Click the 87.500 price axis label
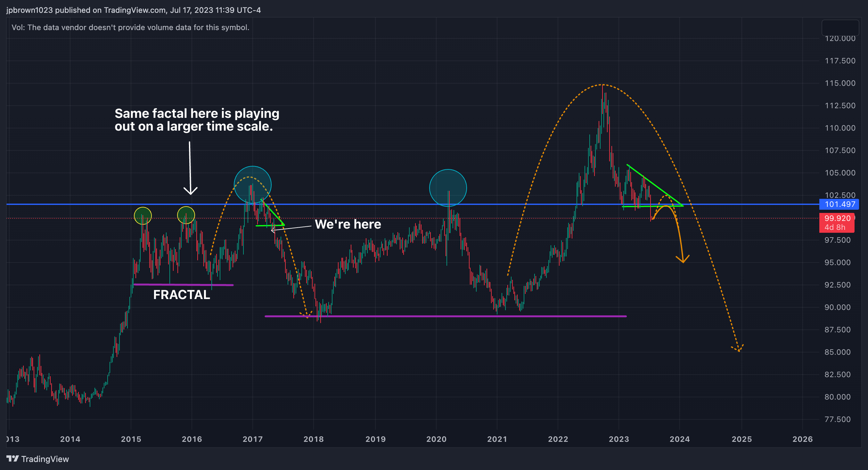Screen dimensions: 868x470 tap(837, 329)
